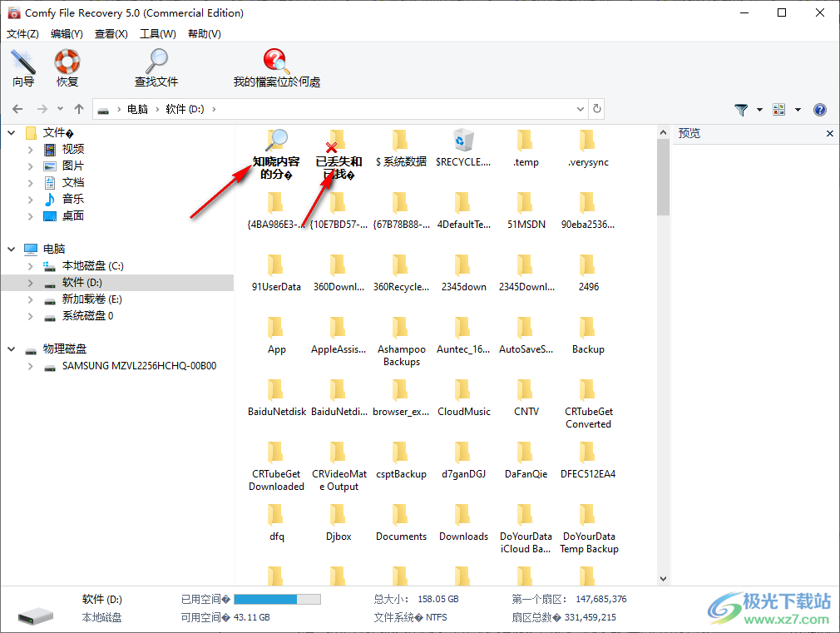Click the filter funnel icon
The image size is (840, 633).
[741, 110]
